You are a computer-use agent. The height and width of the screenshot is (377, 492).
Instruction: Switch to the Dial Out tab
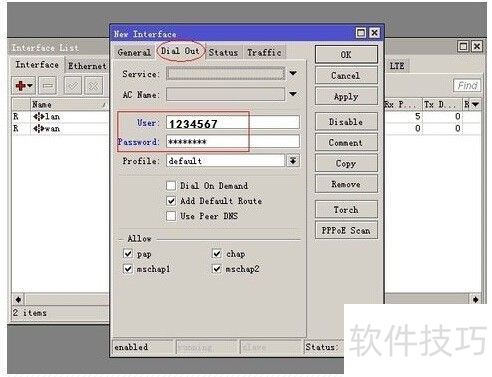coord(180,51)
